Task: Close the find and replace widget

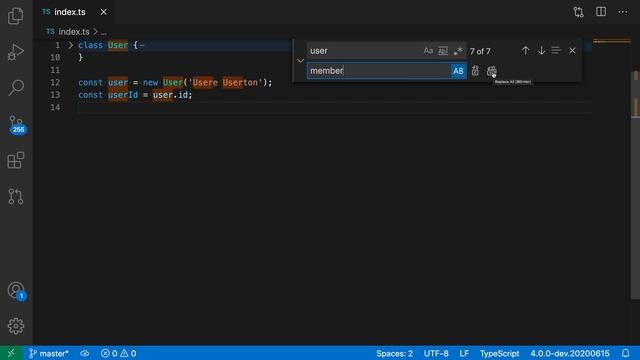Action: [572, 51]
